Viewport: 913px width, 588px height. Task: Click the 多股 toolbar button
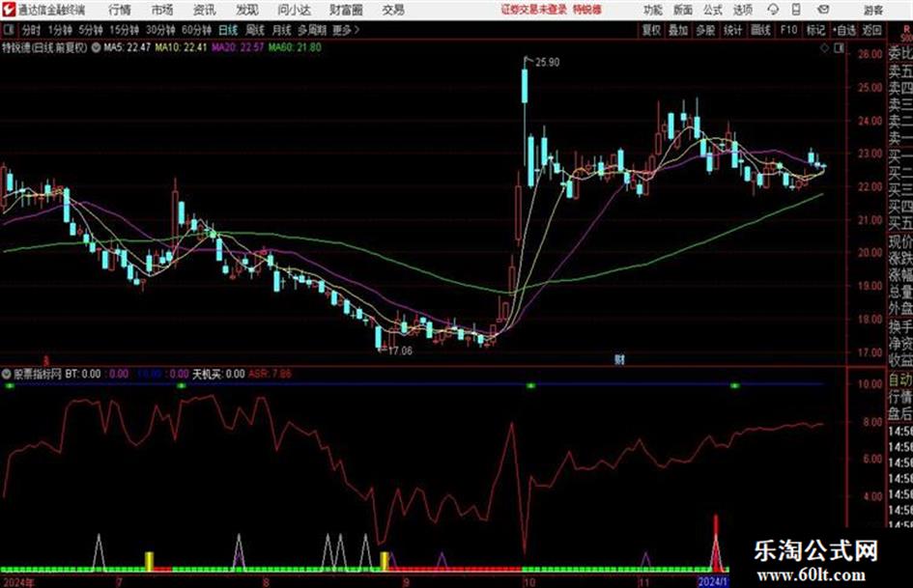point(705,30)
